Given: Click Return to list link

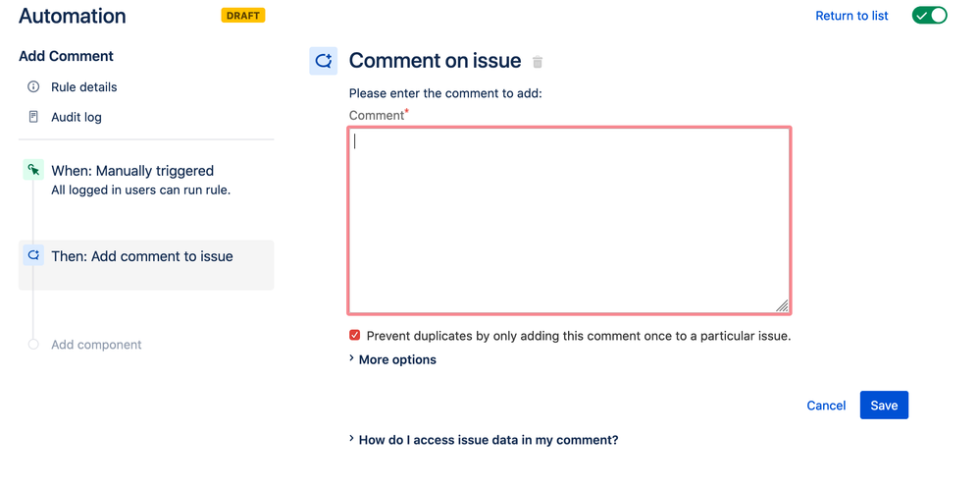Looking at the screenshot, I should [x=851, y=16].
